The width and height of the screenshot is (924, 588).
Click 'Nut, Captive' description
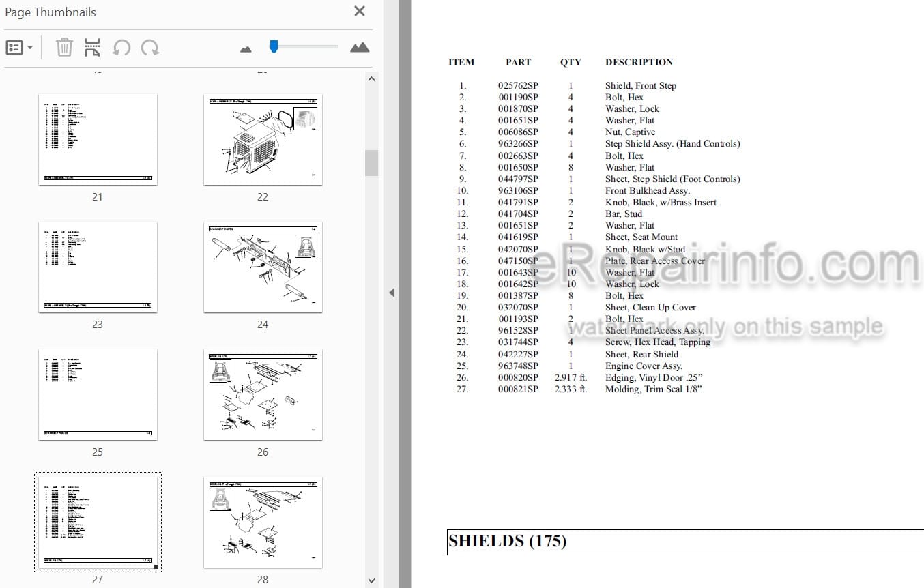pos(630,132)
